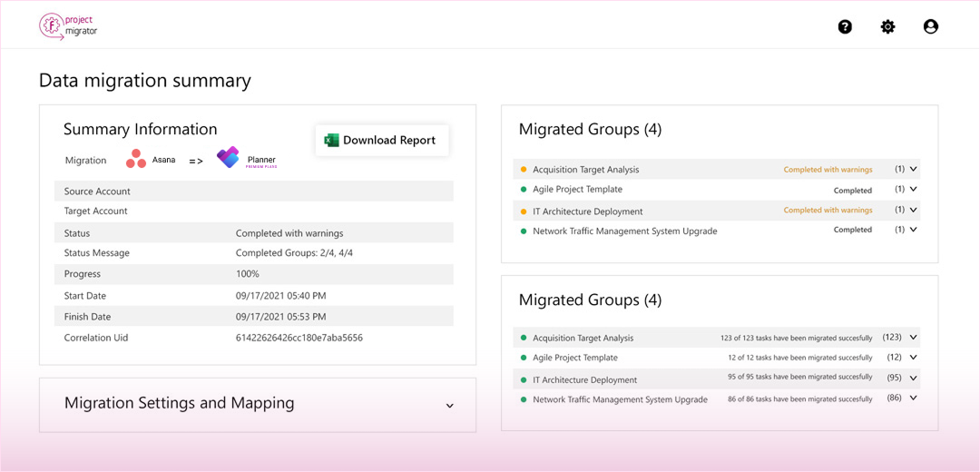Click the Correlation Uid value 61422626426cc180e7aba5656
Viewport: 980px width, 472px height.
(x=299, y=338)
